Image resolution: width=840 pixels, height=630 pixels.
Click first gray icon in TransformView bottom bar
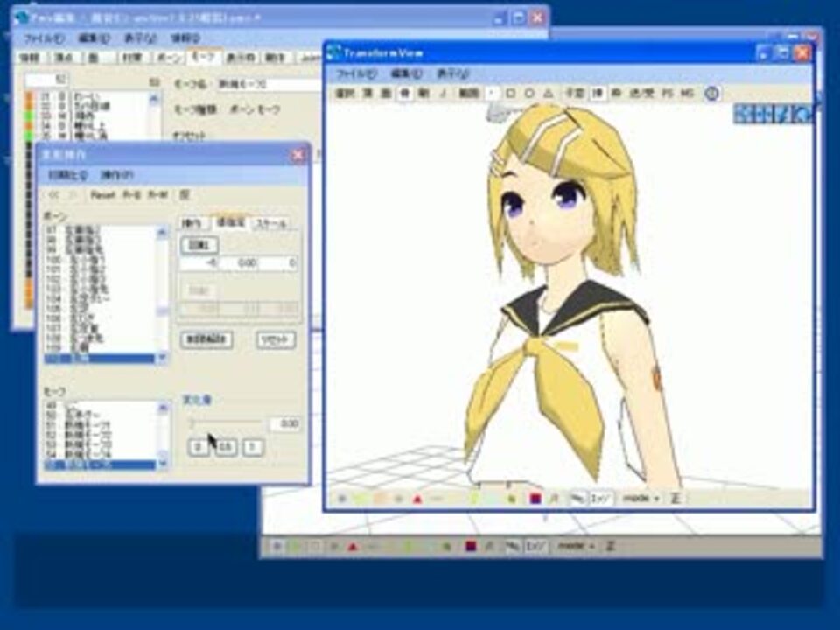coord(342,499)
